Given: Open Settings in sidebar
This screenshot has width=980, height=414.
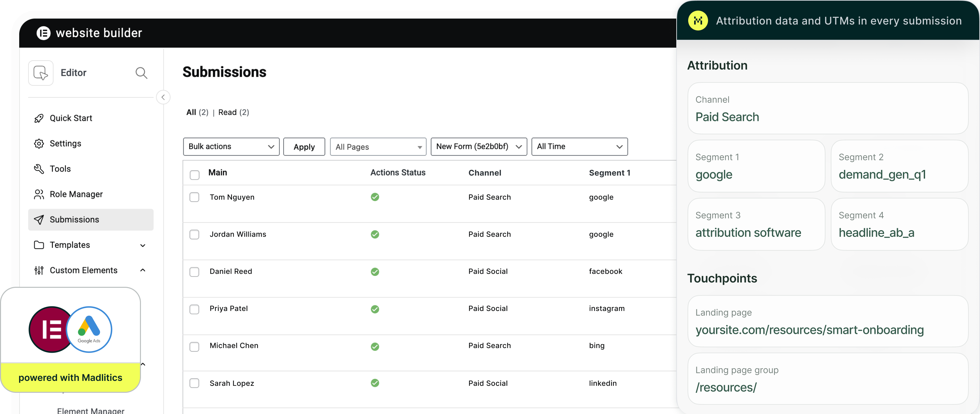Looking at the screenshot, I should click(x=91, y=144).
